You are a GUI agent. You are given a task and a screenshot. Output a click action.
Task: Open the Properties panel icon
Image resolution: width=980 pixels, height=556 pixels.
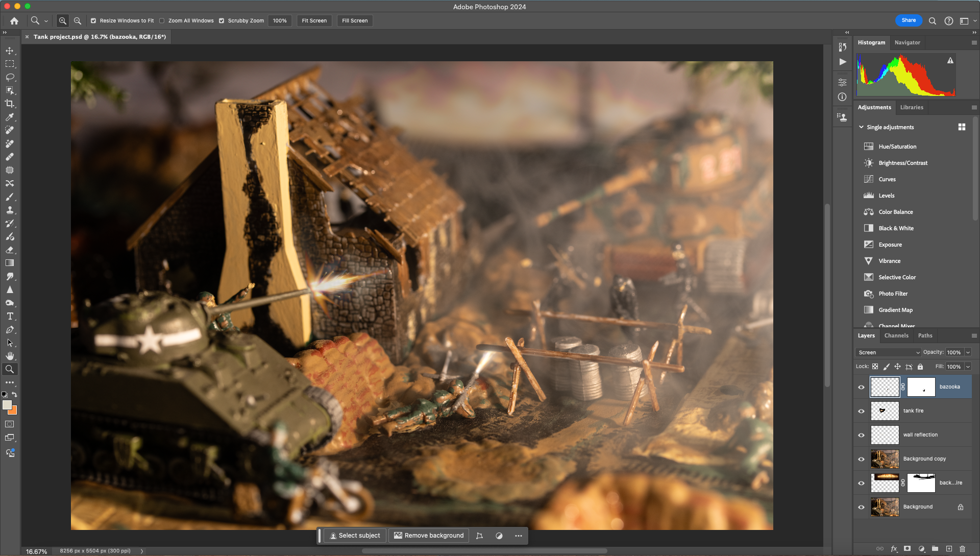pos(843,82)
